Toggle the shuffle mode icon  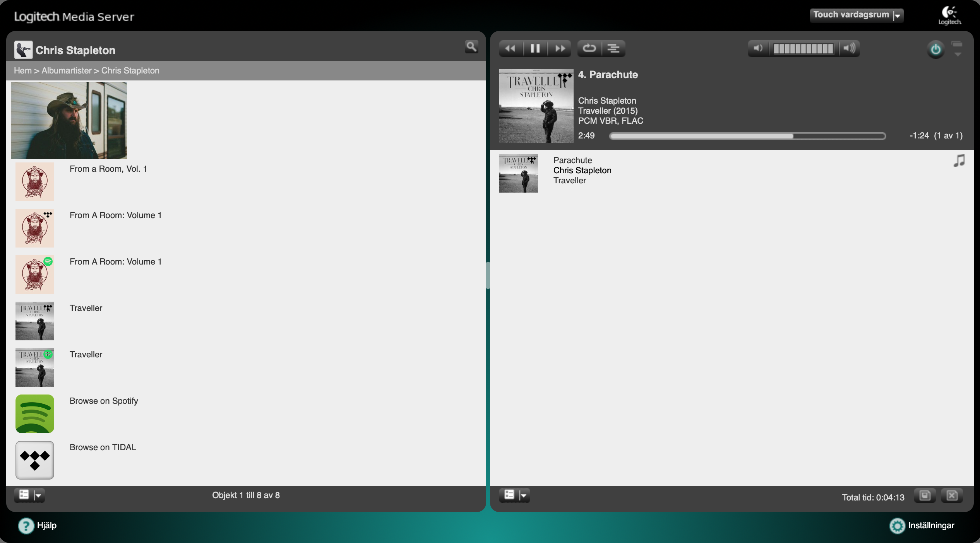[613, 48]
